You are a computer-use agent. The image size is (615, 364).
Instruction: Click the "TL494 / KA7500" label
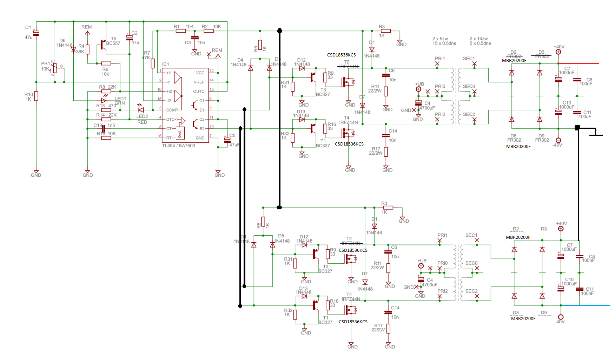(x=179, y=146)
